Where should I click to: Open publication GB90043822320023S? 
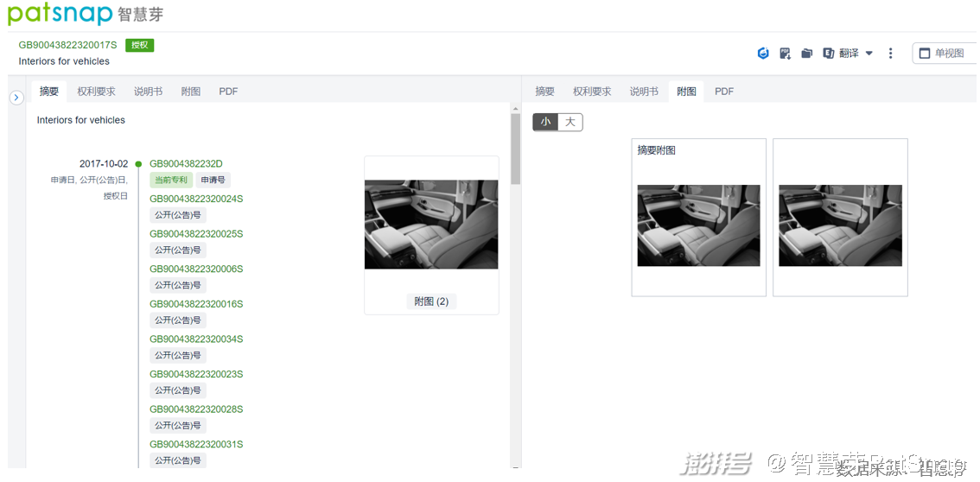click(x=196, y=374)
